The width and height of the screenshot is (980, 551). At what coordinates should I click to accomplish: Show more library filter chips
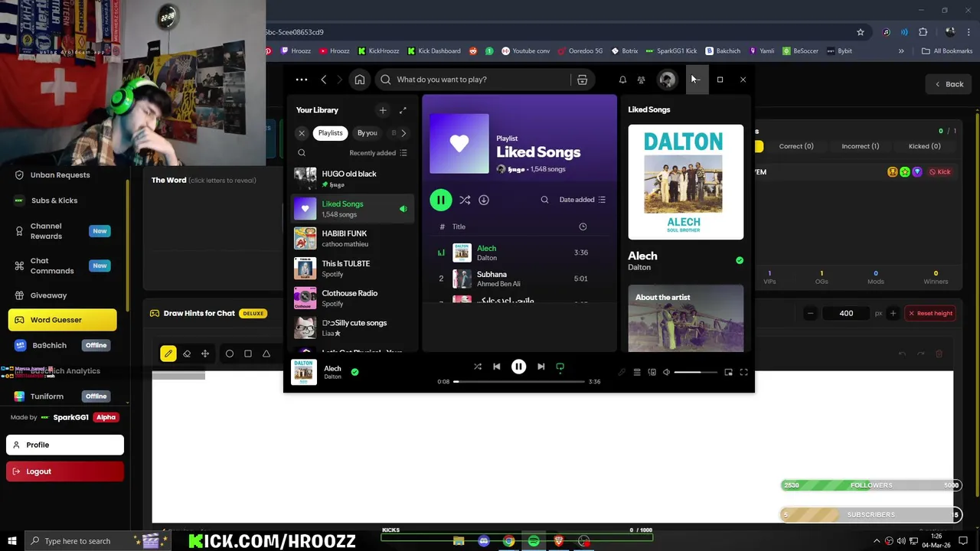(403, 133)
